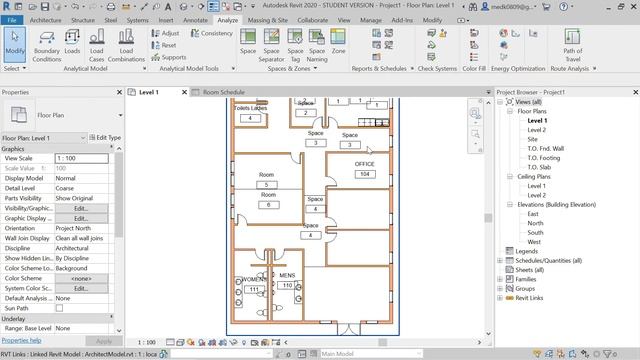
Task: Expand Analytical Model Tools panel dropdown
Action: [233, 69]
